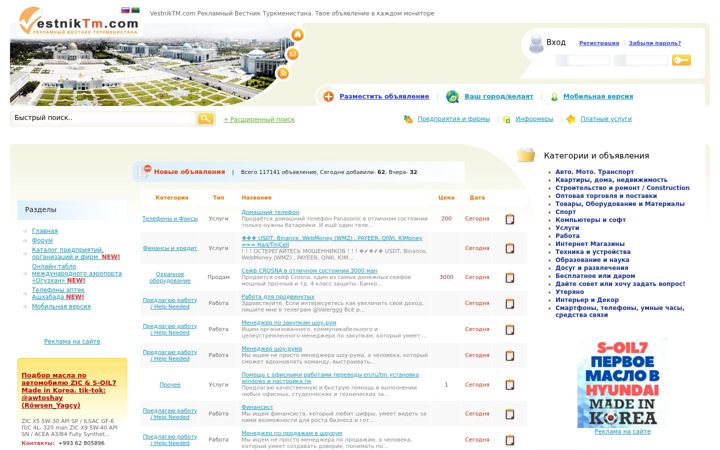Screen dimensions: 720x450
Task: Click notepad icon in USDT Binance row
Action: pyautogui.click(x=510, y=248)
